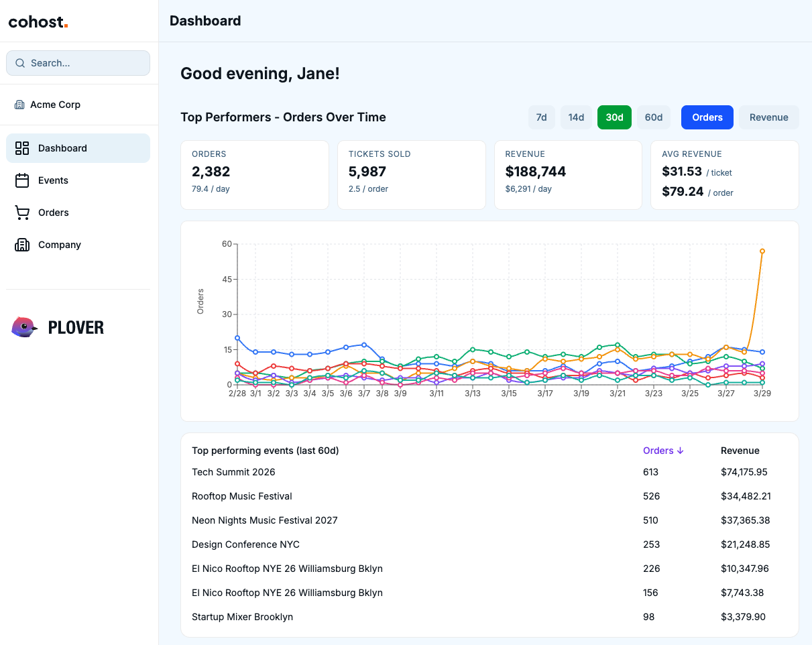Select the Acme Corp organization
The width and height of the screenshot is (812, 645).
[48, 105]
